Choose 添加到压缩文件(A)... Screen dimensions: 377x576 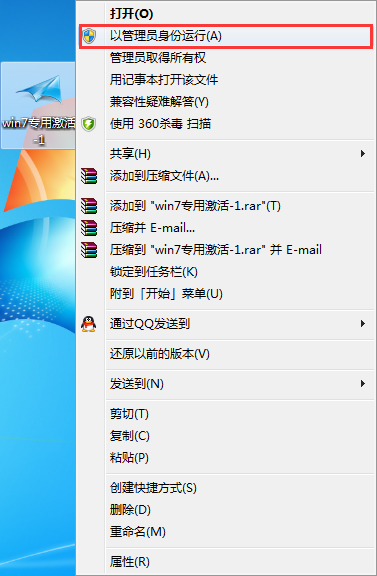(x=226, y=176)
